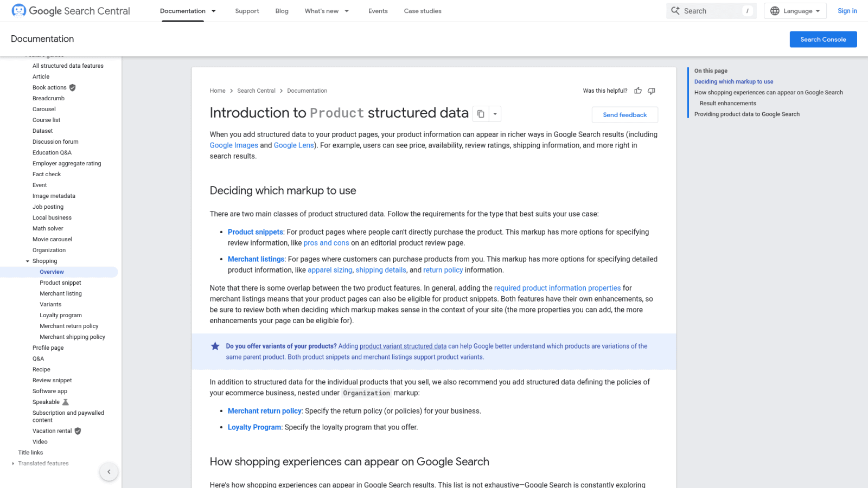Screen dimensions: 868x488
Task: Open the return policy link in the body
Action: coord(443,270)
